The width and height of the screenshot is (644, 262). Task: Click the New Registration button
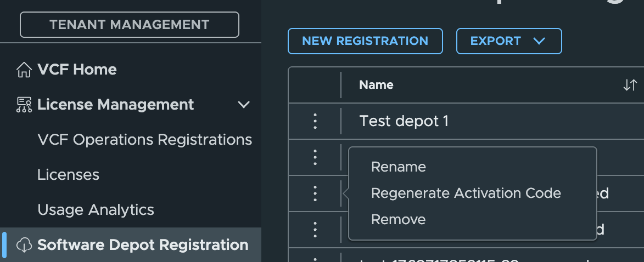[365, 41]
